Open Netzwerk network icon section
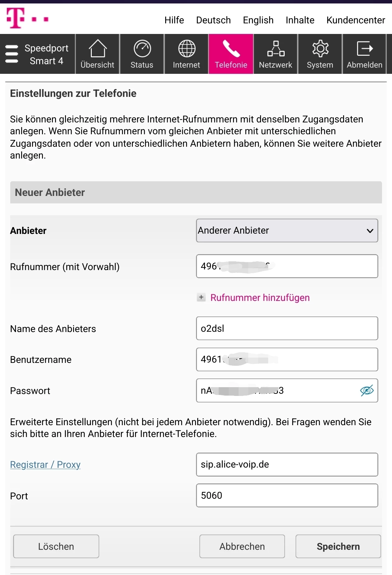392x575 pixels. 276,49
